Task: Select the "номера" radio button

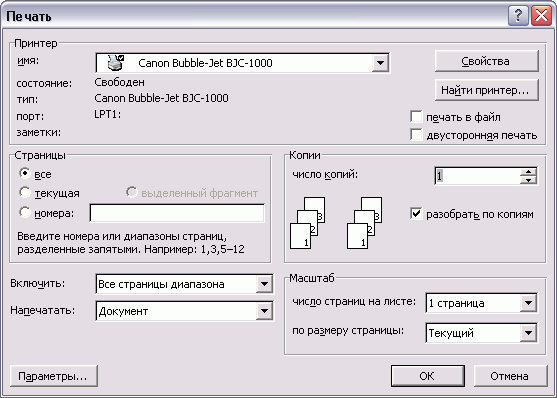Action: [x=25, y=212]
